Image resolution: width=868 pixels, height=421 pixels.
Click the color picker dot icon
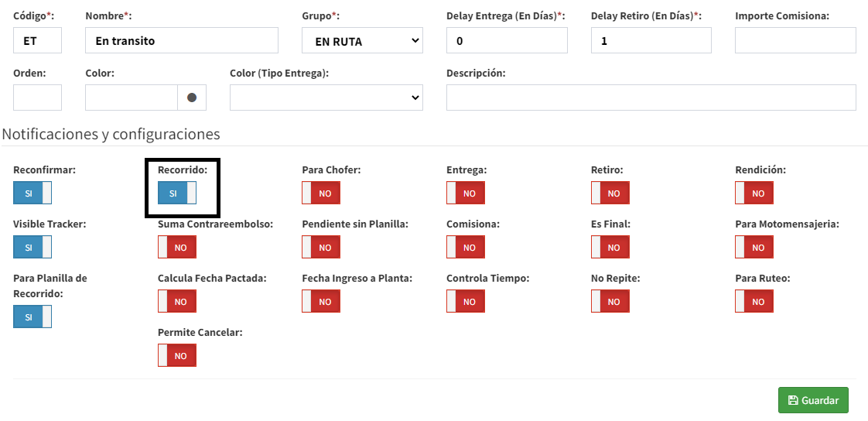tap(192, 98)
